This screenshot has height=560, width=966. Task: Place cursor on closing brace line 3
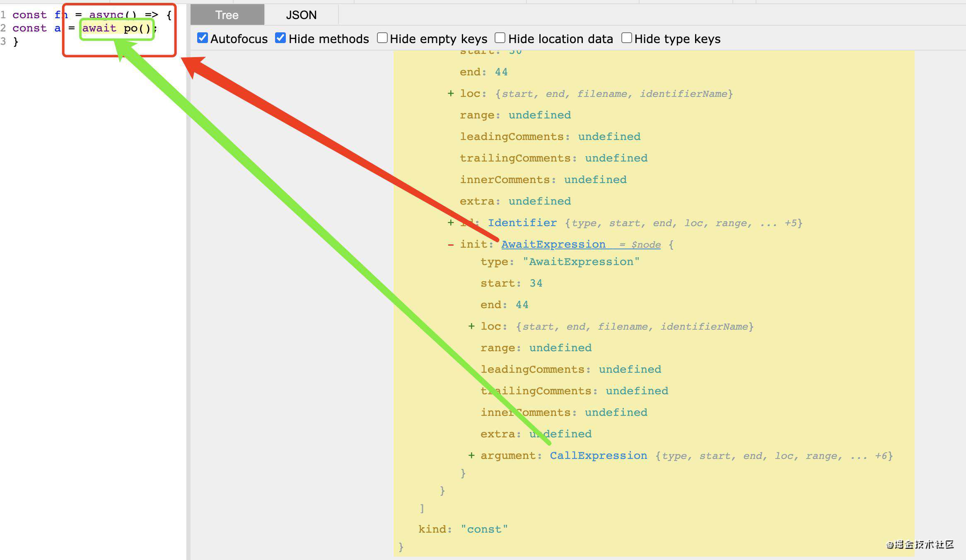pos(16,41)
